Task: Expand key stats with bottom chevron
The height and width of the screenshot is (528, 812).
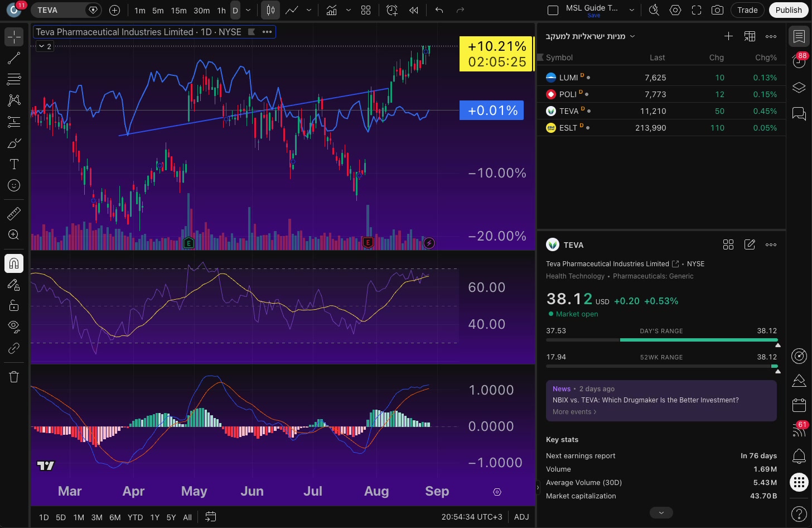Action: [661, 512]
